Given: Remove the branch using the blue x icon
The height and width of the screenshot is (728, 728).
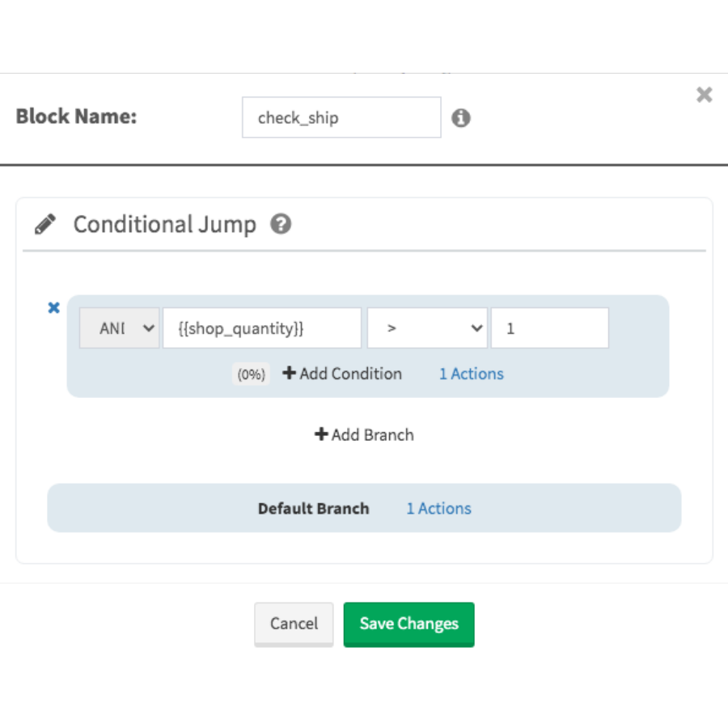Looking at the screenshot, I should point(54,307).
